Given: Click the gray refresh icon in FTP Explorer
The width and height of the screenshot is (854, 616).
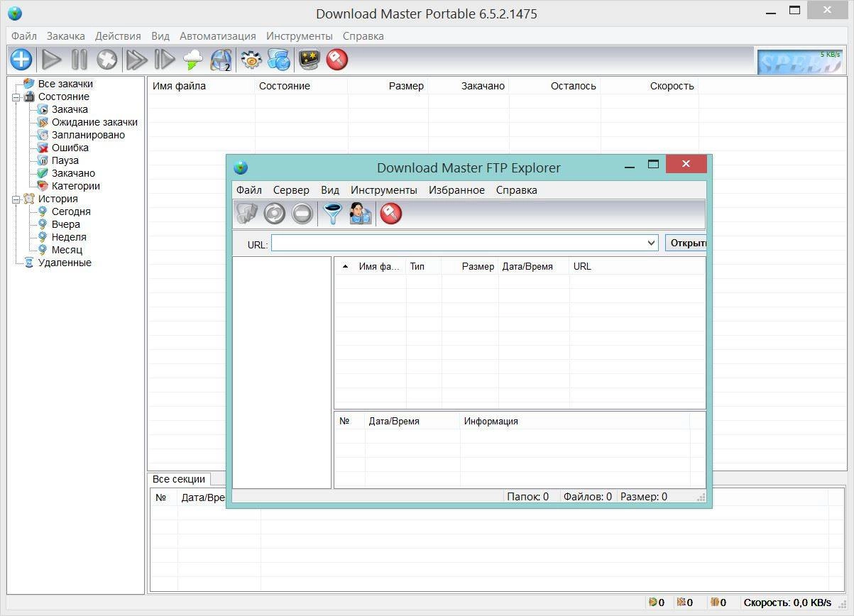Looking at the screenshot, I should (x=274, y=214).
